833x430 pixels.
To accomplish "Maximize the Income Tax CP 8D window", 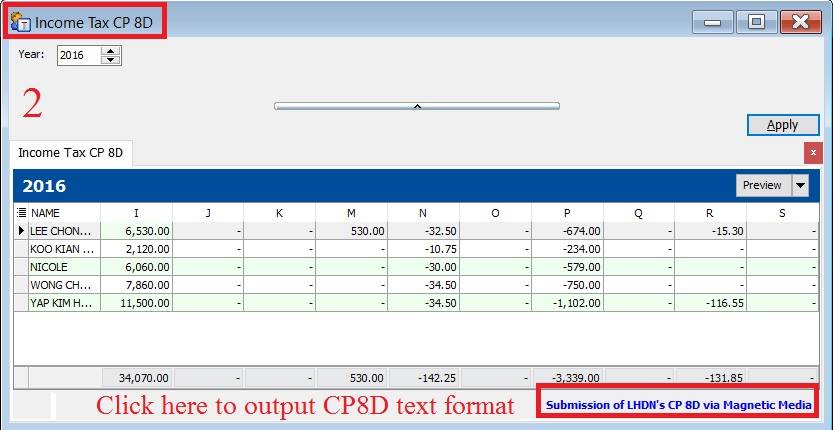I will (x=756, y=22).
